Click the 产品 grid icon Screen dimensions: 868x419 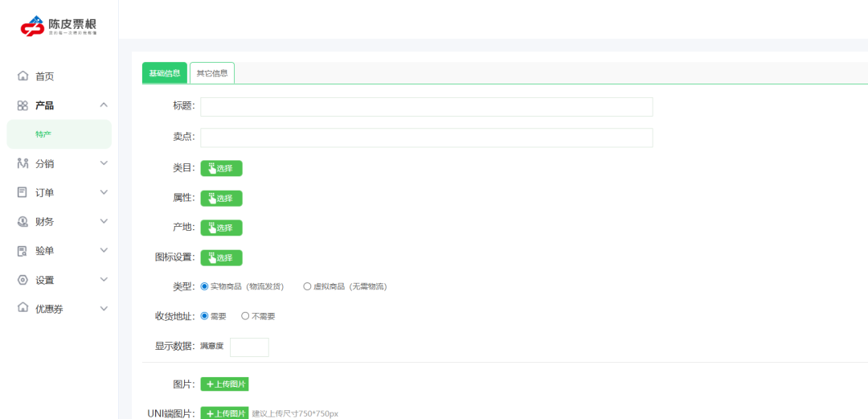tap(23, 105)
